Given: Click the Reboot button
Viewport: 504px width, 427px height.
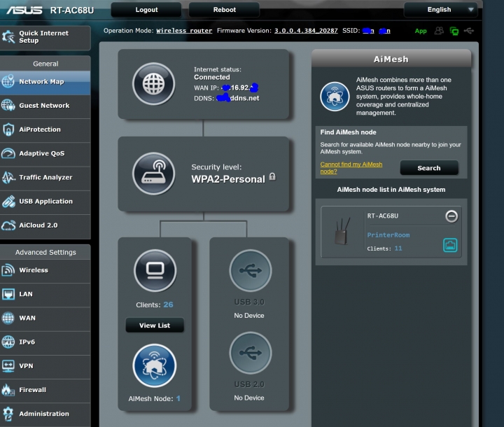Looking at the screenshot, I should pyautogui.click(x=225, y=10).
